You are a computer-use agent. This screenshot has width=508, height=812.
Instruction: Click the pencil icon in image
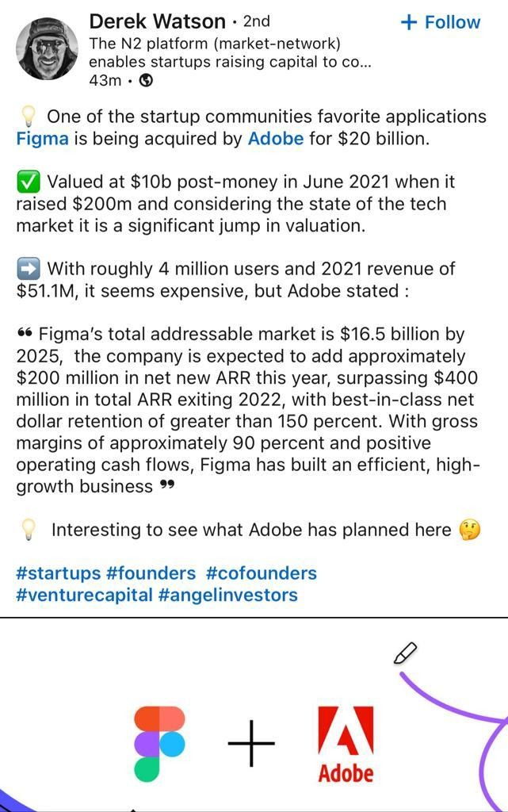point(405,653)
